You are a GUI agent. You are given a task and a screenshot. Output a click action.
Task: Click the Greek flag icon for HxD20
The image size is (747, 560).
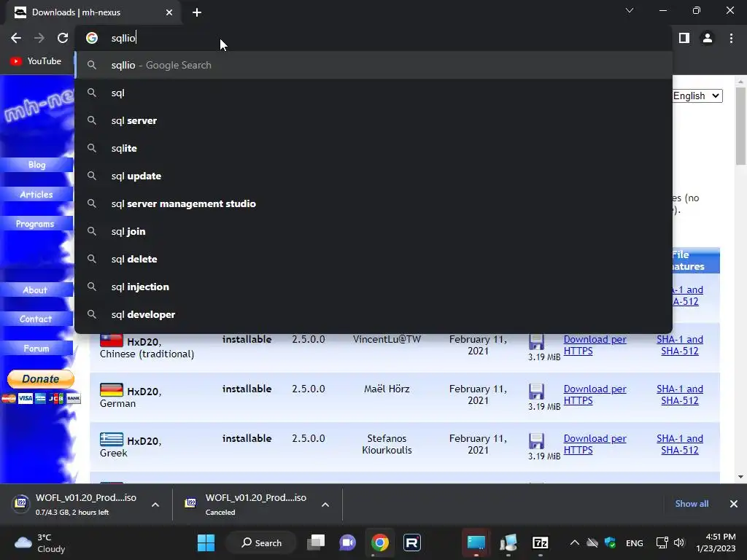point(112,439)
